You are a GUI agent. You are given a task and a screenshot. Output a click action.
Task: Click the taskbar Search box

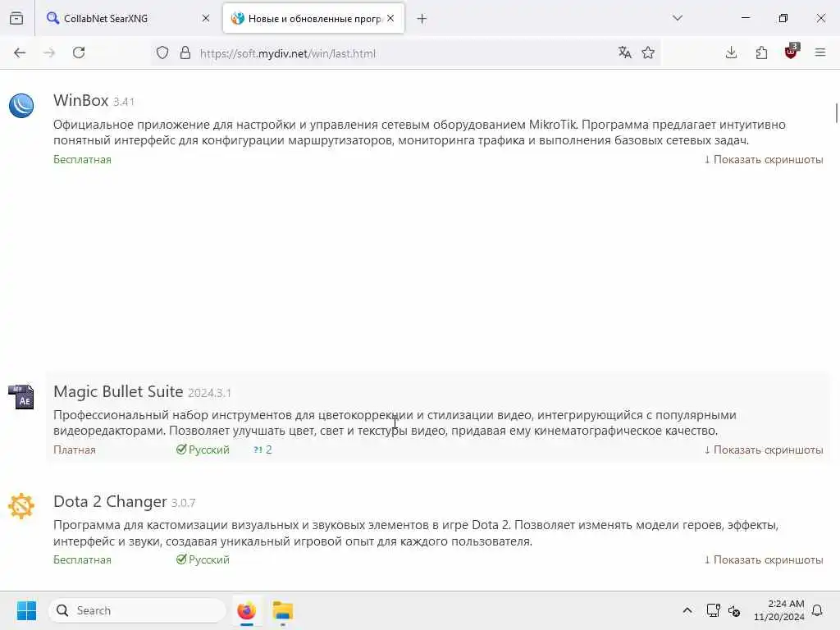(137, 610)
